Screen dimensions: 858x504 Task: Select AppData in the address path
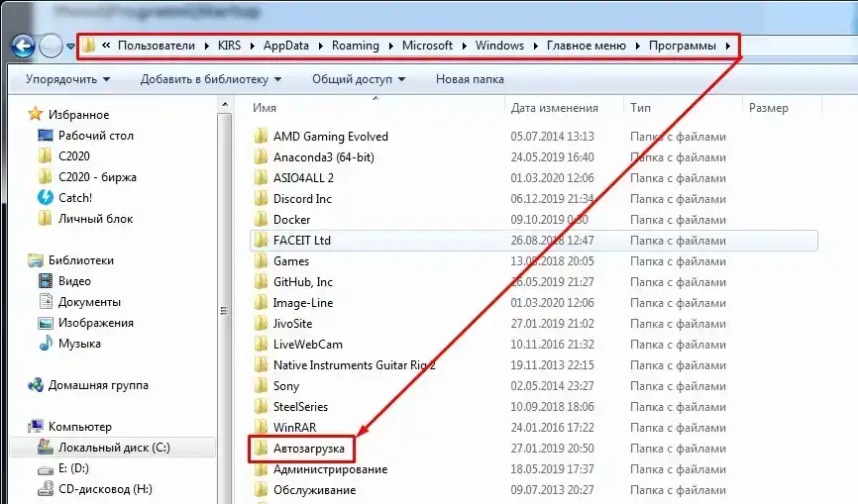(x=286, y=46)
